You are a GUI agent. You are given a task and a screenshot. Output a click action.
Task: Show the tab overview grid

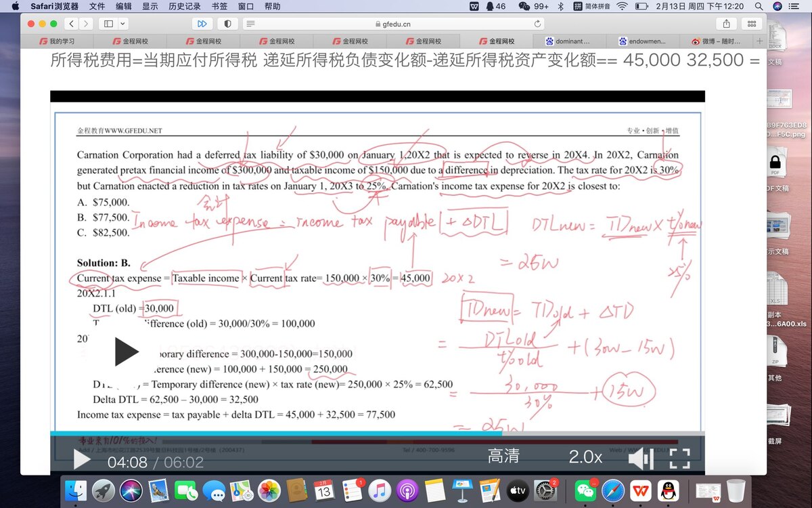coord(751,24)
